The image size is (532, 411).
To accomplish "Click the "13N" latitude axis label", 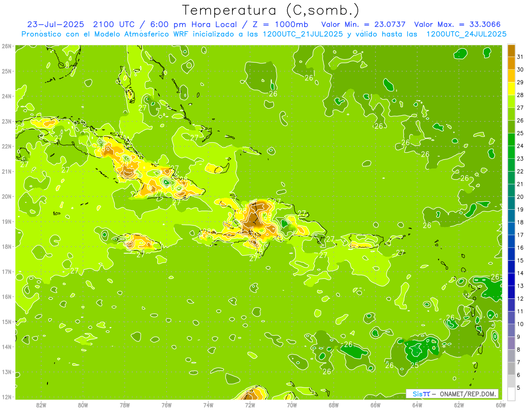I will coord(6,372).
